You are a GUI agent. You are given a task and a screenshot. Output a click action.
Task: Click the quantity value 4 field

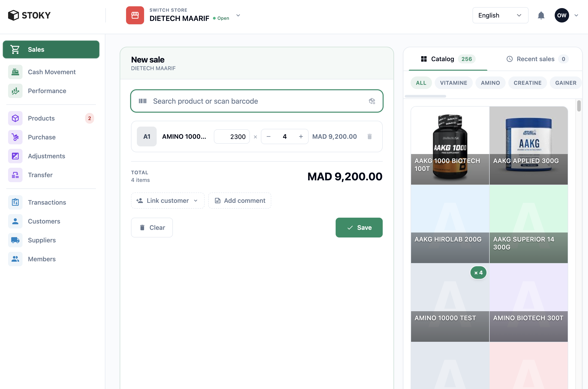tap(285, 136)
